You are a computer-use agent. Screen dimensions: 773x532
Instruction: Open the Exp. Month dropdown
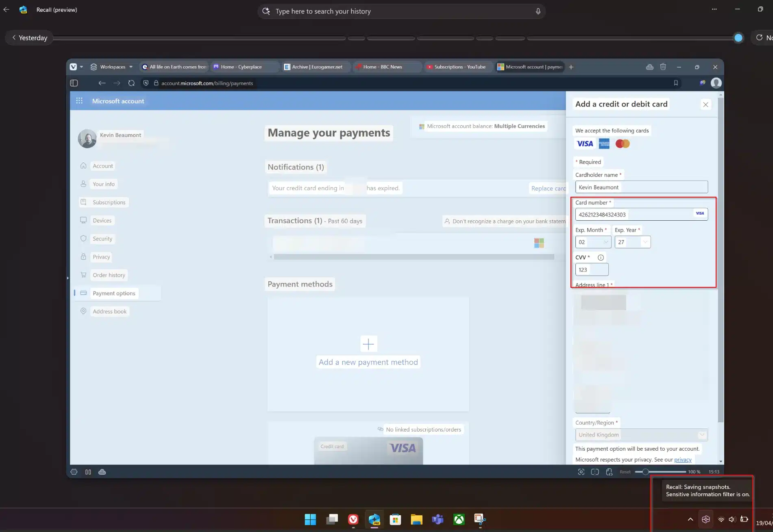pyautogui.click(x=593, y=242)
